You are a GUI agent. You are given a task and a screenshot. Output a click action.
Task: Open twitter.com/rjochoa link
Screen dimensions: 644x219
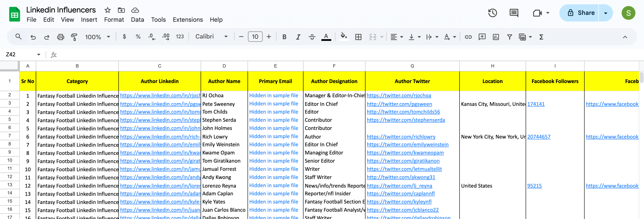tap(399, 95)
